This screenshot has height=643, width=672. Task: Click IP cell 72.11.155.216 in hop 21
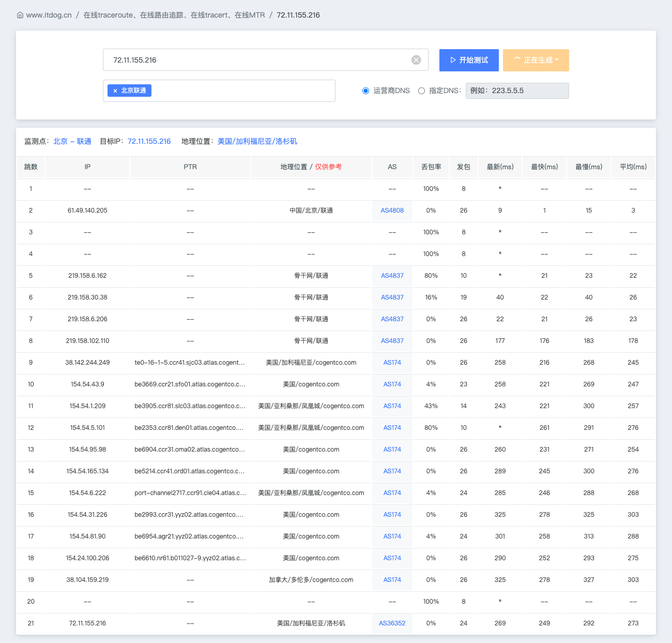click(87, 623)
